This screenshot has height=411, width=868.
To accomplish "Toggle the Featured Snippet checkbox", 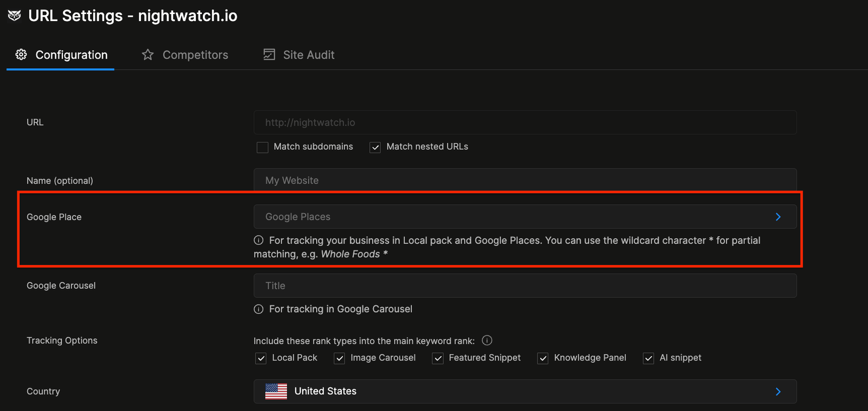I will coord(438,358).
